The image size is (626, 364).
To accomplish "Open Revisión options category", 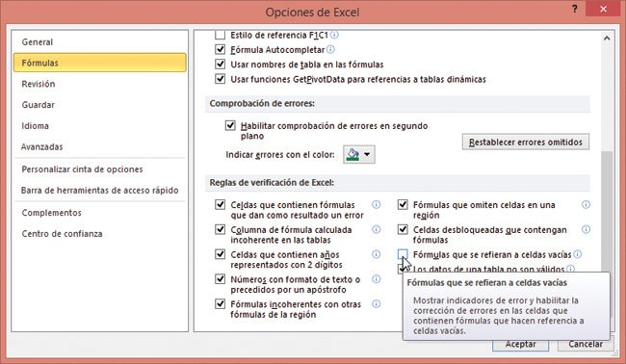I will (100, 84).
